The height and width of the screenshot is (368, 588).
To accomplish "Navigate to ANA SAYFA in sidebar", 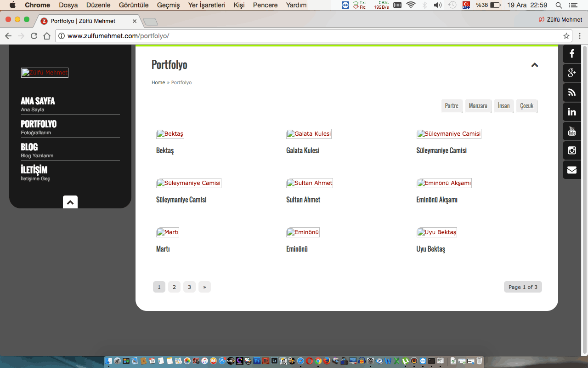I will pyautogui.click(x=38, y=101).
